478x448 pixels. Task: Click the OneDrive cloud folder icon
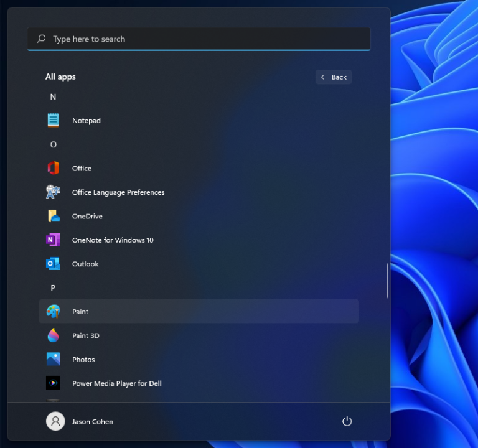click(54, 216)
